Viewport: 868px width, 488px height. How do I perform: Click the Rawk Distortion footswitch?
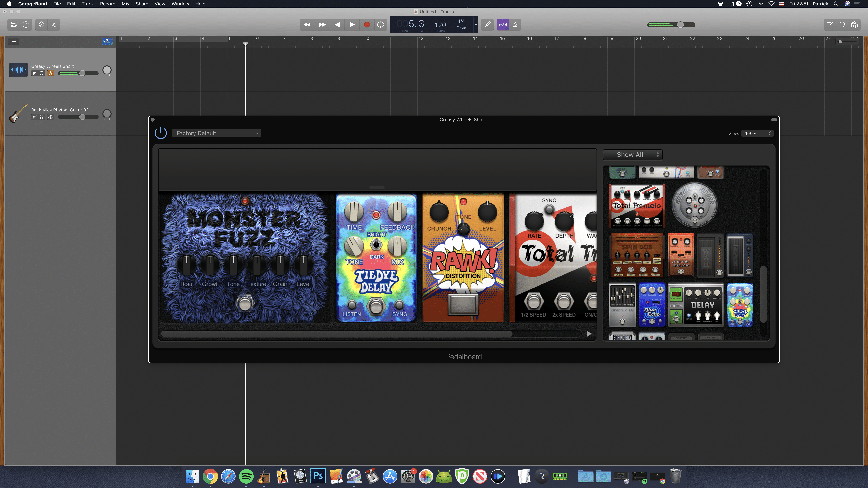(x=463, y=304)
